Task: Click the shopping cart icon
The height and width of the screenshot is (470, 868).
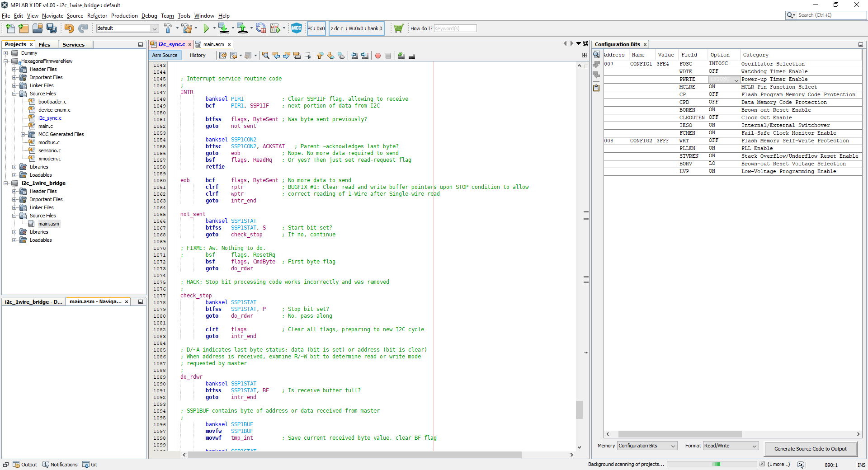Action: (398, 28)
